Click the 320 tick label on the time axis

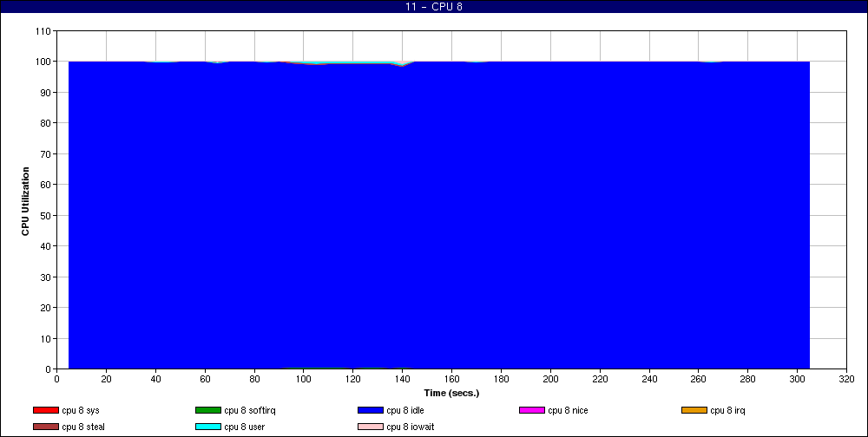[x=846, y=379]
